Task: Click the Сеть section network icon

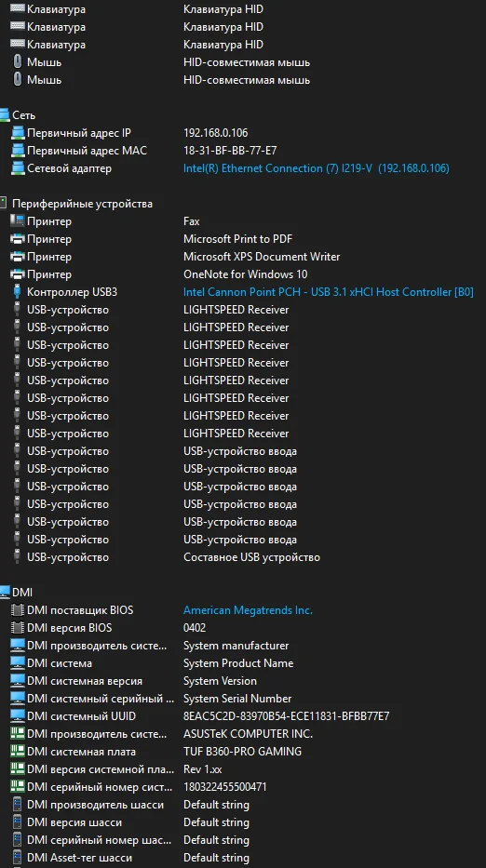Action: pos(5,115)
